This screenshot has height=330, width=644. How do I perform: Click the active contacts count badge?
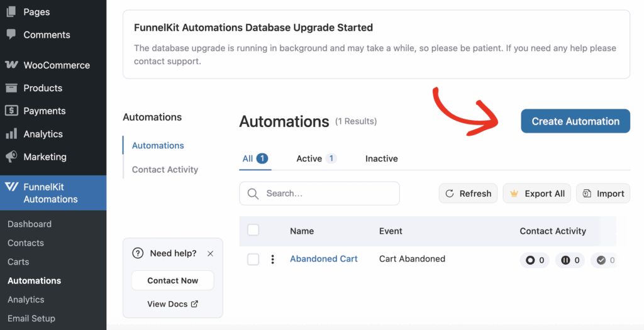535,260
